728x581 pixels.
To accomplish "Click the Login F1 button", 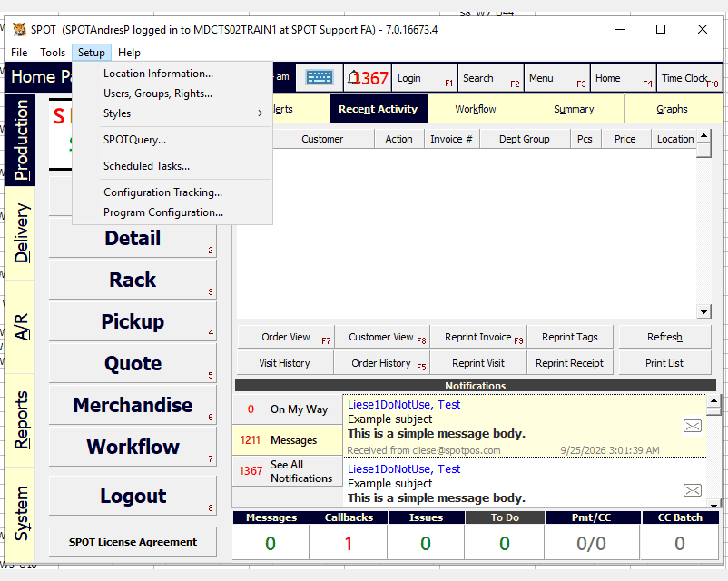I will [x=424, y=78].
